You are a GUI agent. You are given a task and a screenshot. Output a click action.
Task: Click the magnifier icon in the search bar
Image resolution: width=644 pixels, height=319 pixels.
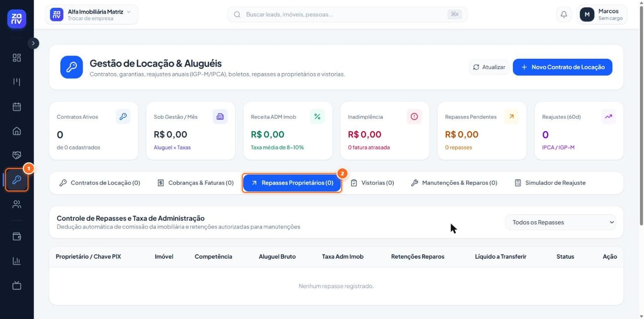(237, 15)
